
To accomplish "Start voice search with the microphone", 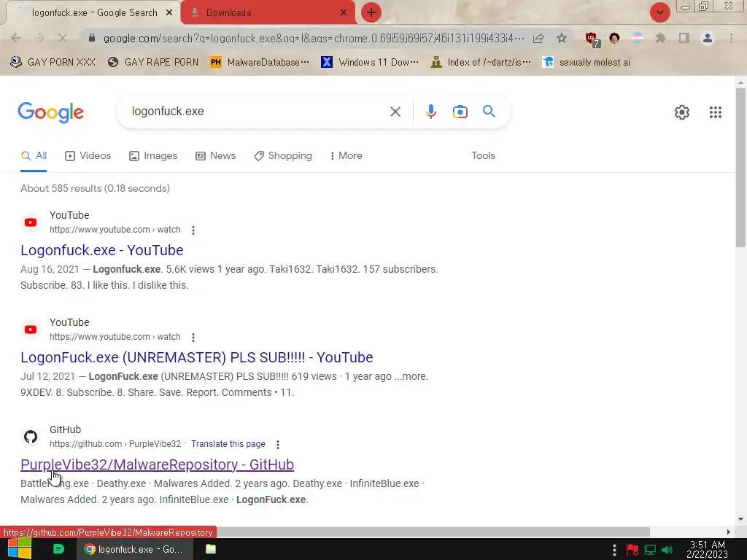I will coord(430,112).
